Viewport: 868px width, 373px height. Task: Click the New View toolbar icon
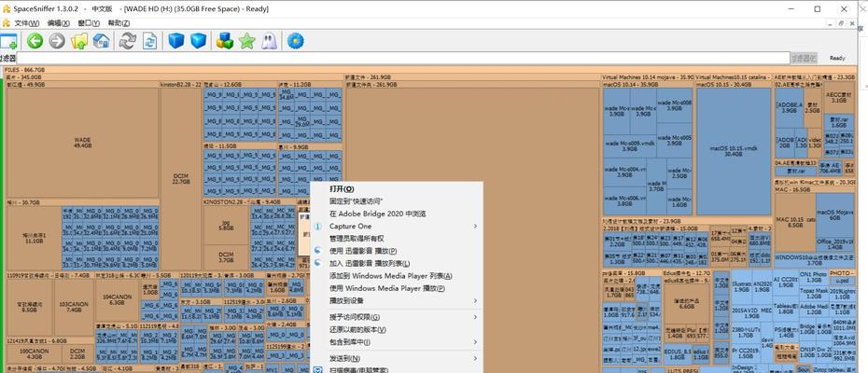(x=8, y=41)
